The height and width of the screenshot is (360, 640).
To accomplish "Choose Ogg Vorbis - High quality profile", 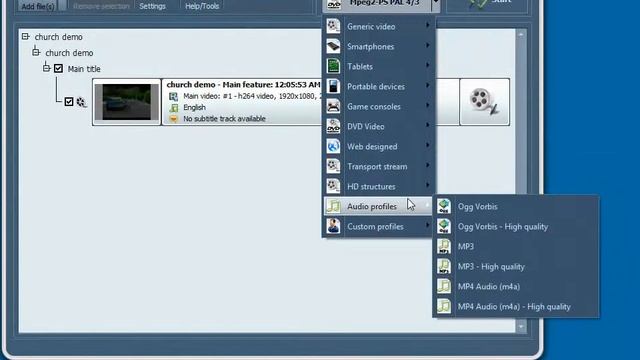I will pyautogui.click(x=516, y=227).
